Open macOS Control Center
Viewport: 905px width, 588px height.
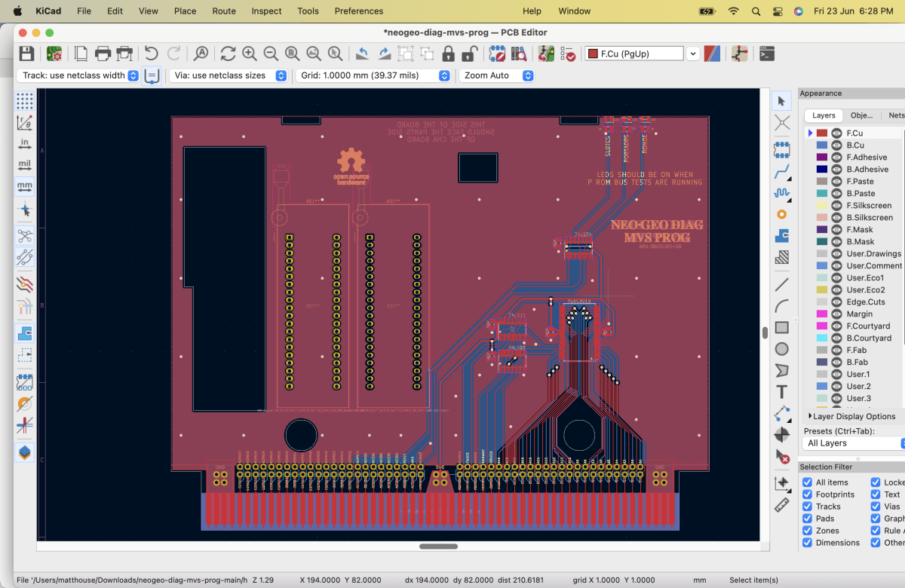[x=778, y=11]
